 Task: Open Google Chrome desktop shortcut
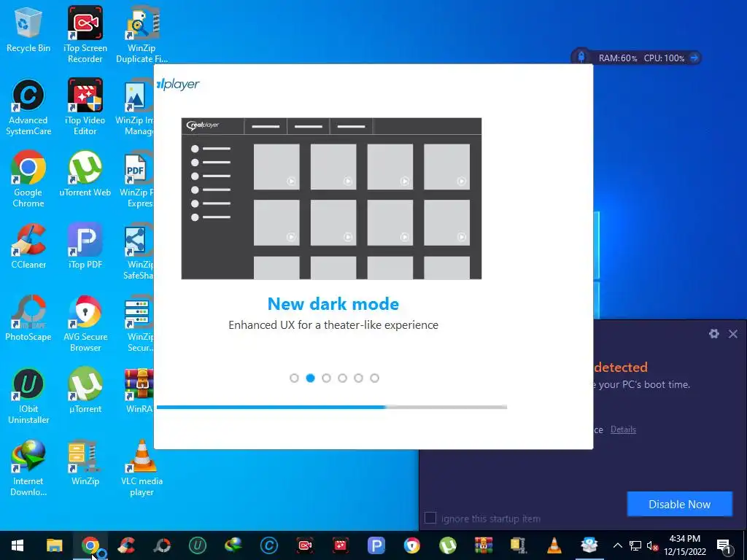tap(28, 179)
